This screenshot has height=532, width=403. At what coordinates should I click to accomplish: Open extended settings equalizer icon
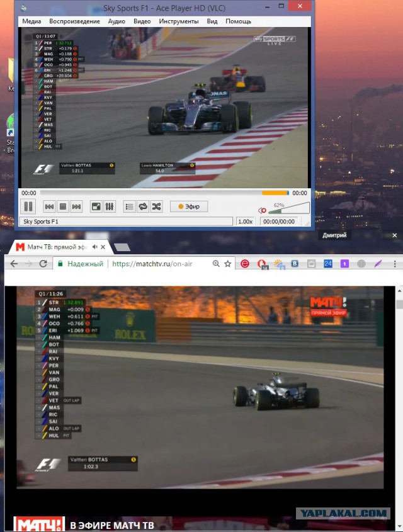tap(110, 207)
